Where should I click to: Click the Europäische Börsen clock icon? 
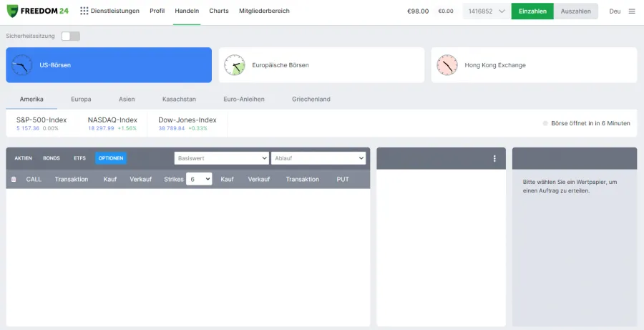pyautogui.click(x=235, y=65)
